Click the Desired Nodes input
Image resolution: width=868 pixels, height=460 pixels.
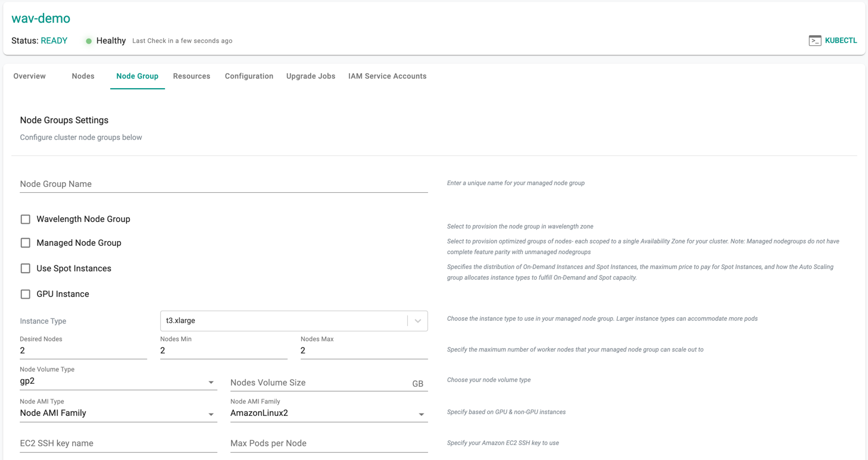tap(83, 351)
